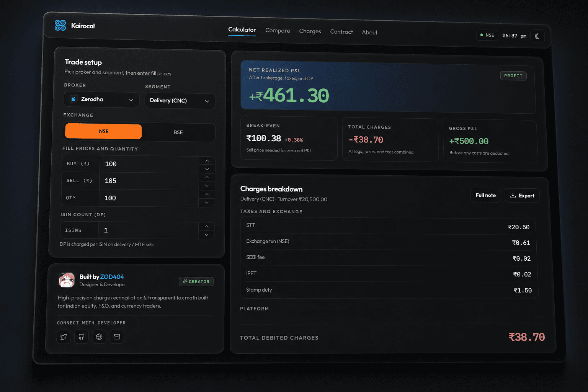Click the -₹38.70 total charges value
The height and width of the screenshot is (392, 588).
point(366,140)
